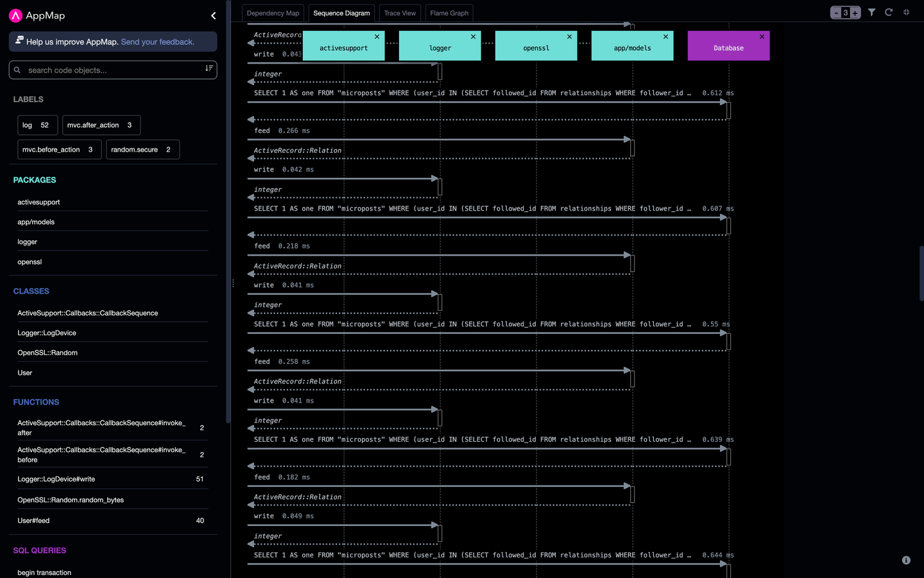
Task: Grab the sidebar divider handle dots
Action: [233, 283]
